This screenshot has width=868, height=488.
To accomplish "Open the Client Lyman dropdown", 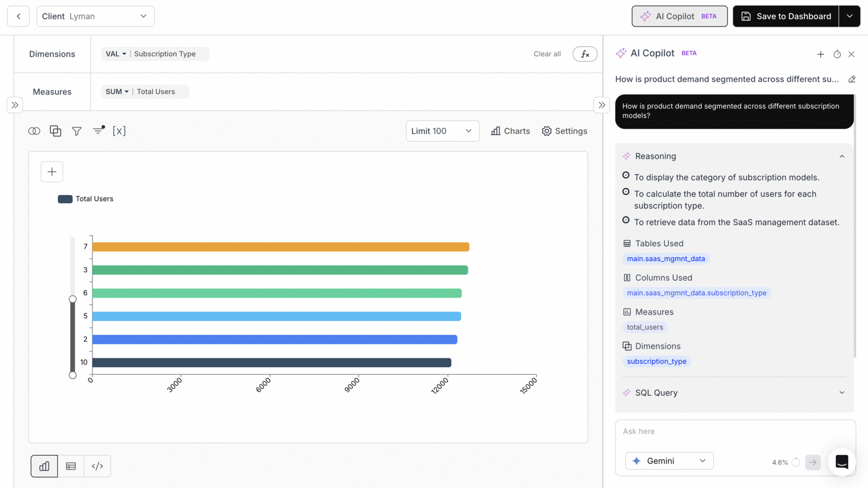I will [x=95, y=16].
